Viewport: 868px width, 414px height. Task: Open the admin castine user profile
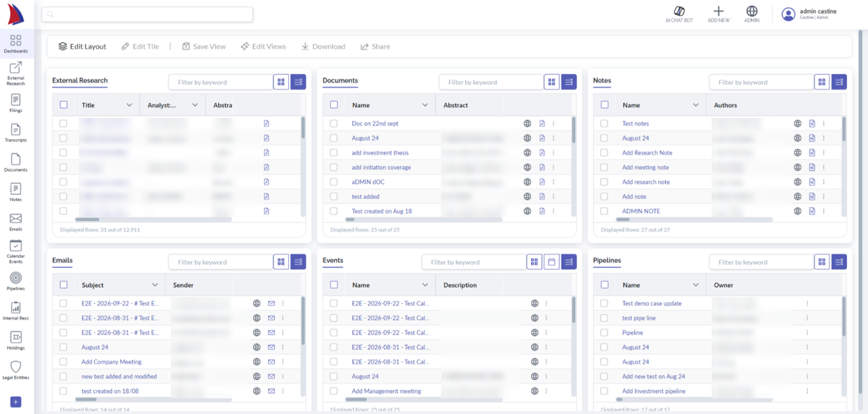click(810, 14)
